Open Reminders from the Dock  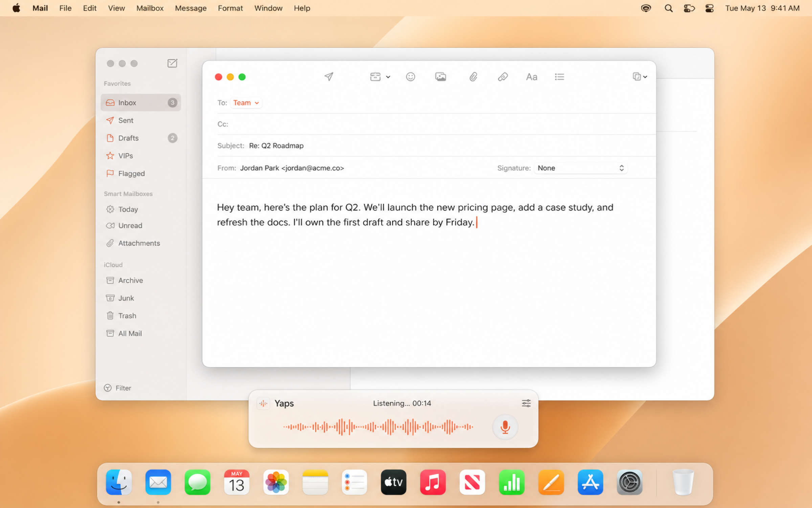(354, 482)
